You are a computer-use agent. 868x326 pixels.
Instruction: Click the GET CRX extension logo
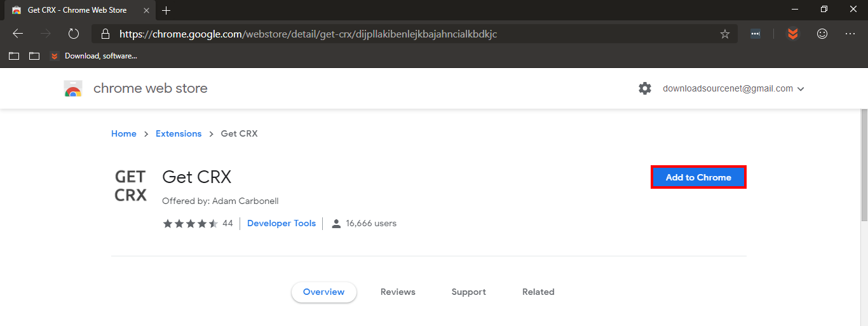coord(130,186)
